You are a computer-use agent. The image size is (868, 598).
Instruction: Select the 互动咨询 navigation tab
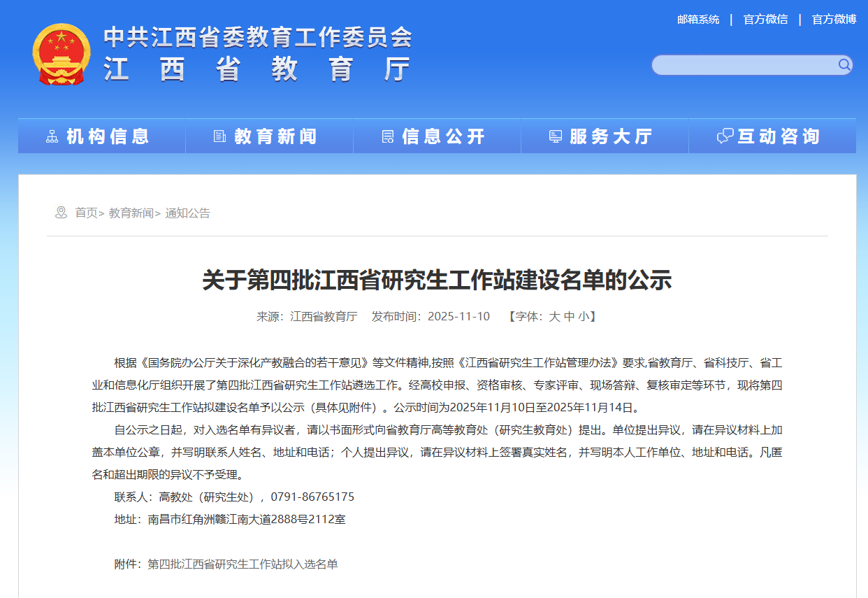click(x=779, y=136)
